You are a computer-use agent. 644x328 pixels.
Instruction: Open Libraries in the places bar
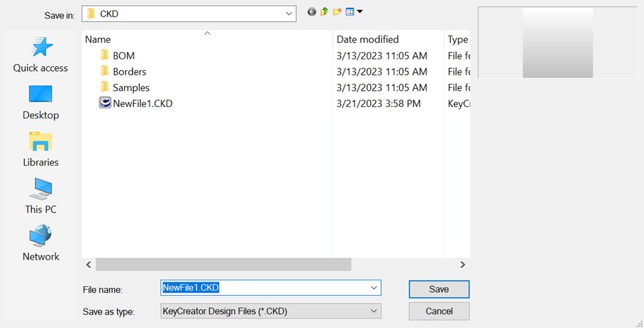(41, 150)
